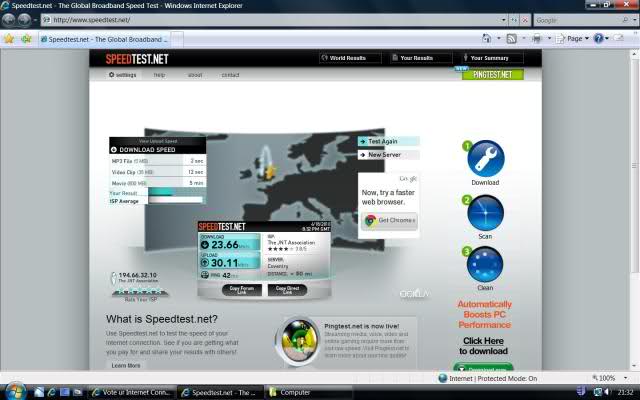Click the network tray icon

pos(598,392)
